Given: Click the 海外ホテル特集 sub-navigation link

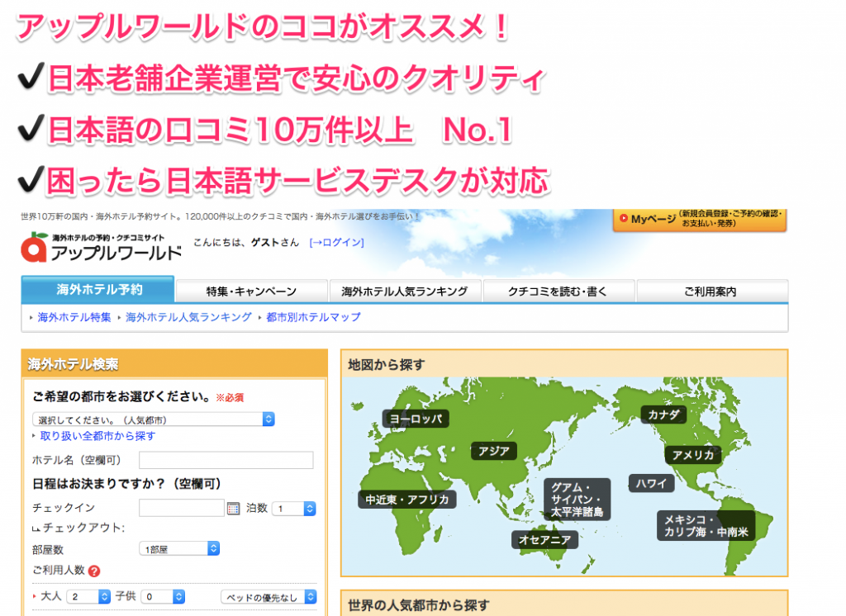Looking at the screenshot, I should [74, 317].
